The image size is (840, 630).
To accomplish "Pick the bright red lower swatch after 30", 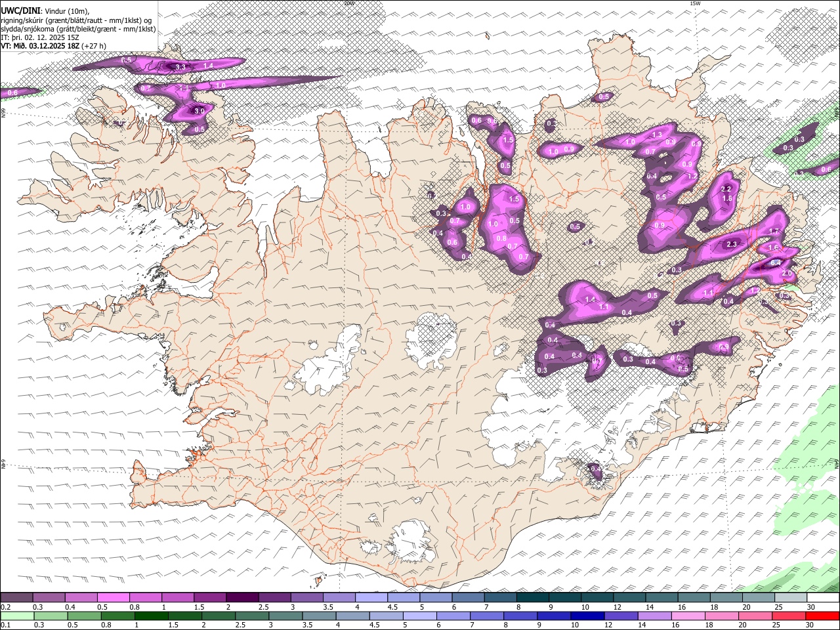I will click(823, 616).
